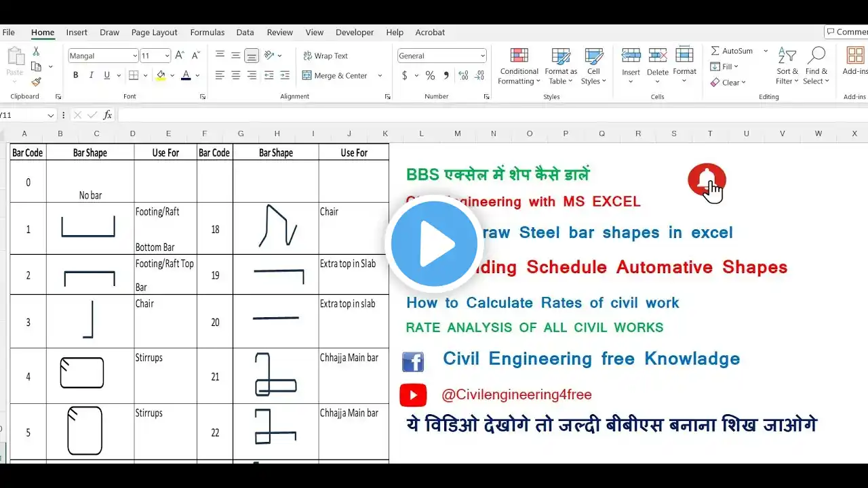
Task: Decrease the font size
Action: pyautogui.click(x=195, y=56)
